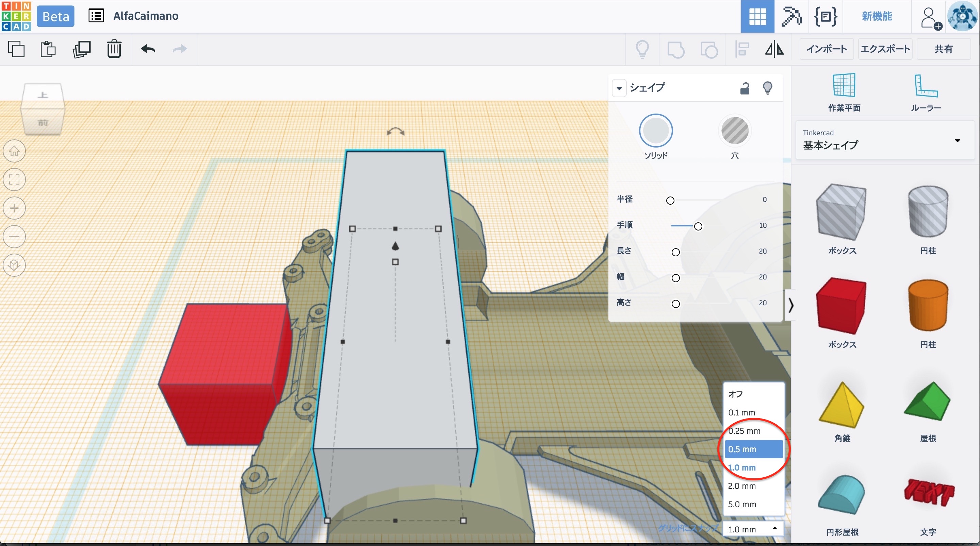Collapse the シェイプ inspector panel arrow
This screenshot has width=980, height=546.
click(619, 88)
